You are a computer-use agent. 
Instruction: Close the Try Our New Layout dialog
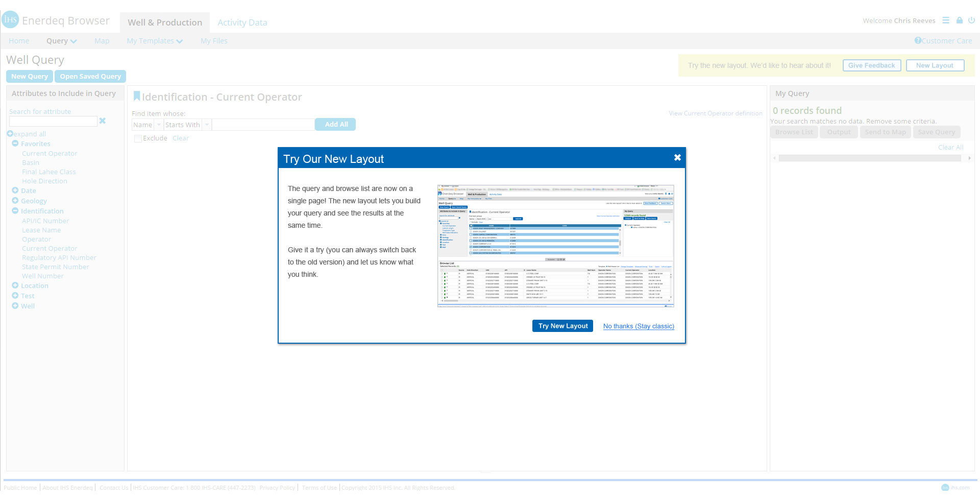tap(677, 157)
